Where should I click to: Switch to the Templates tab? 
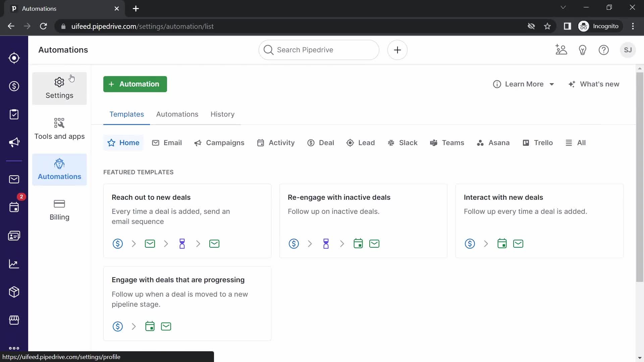pyautogui.click(x=126, y=114)
